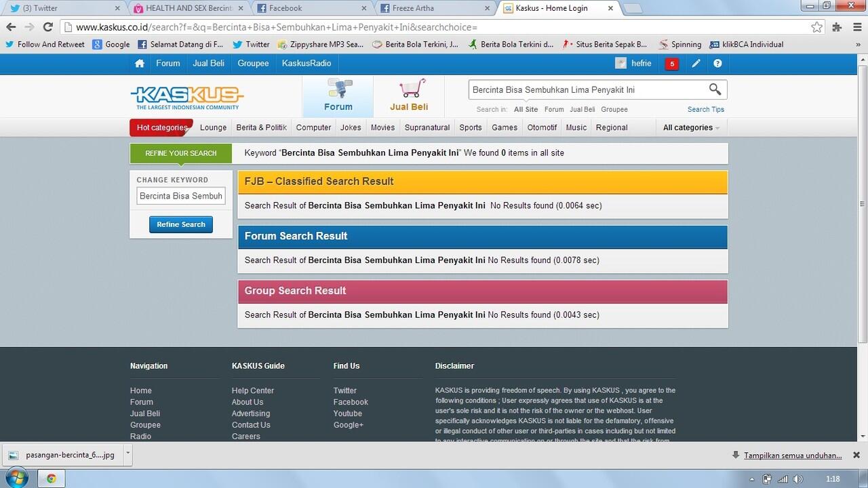Click the REFINE YOUR SEARCH green button
The height and width of the screenshot is (488, 868).
[181, 153]
